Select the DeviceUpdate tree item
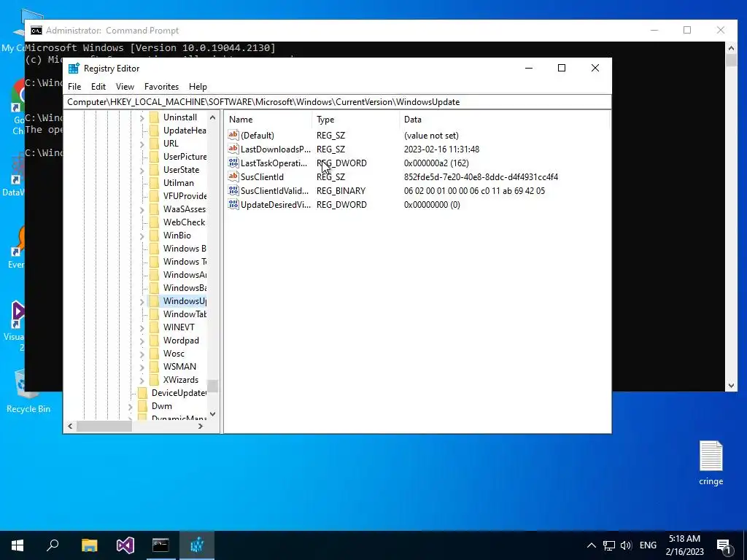 pos(179,393)
